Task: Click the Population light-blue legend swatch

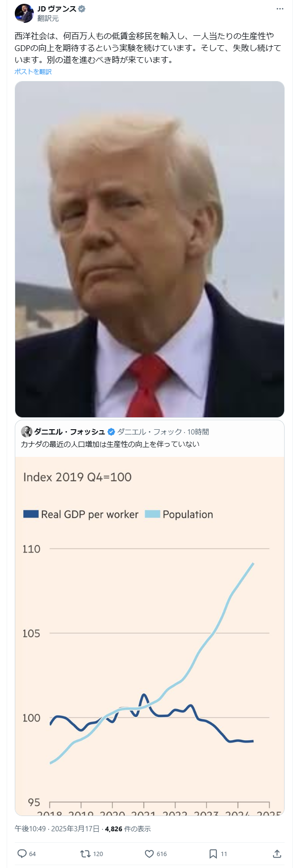Action: pos(152,514)
